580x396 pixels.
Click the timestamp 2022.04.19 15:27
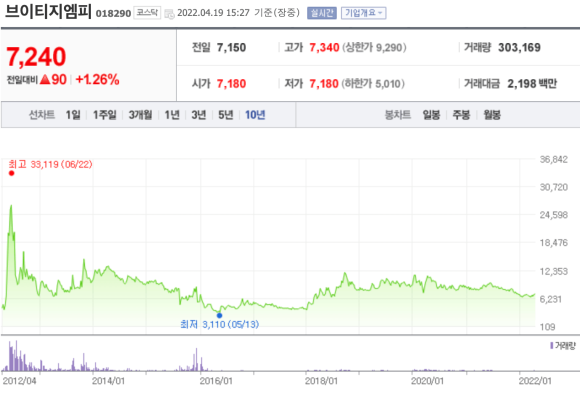(213, 13)
